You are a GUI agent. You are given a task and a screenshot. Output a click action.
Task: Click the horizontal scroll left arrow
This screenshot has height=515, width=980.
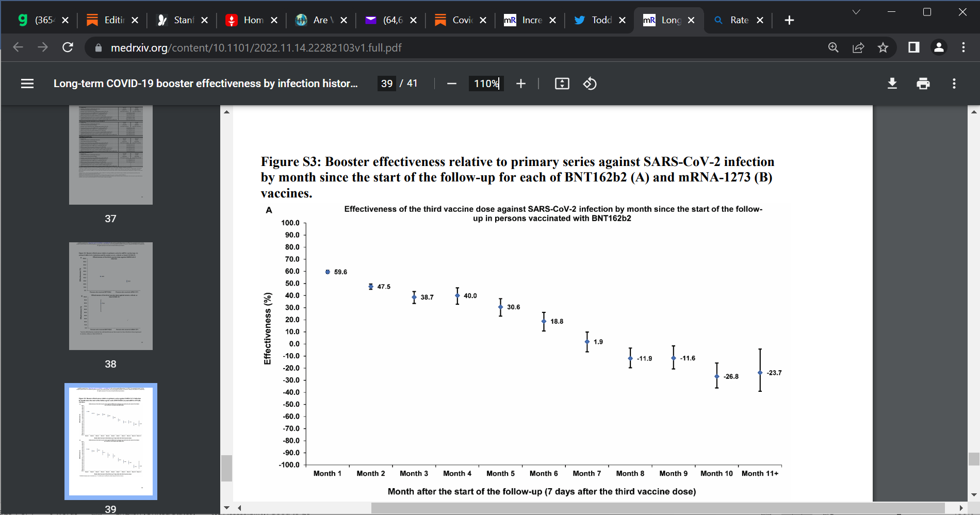coord(239,508)
